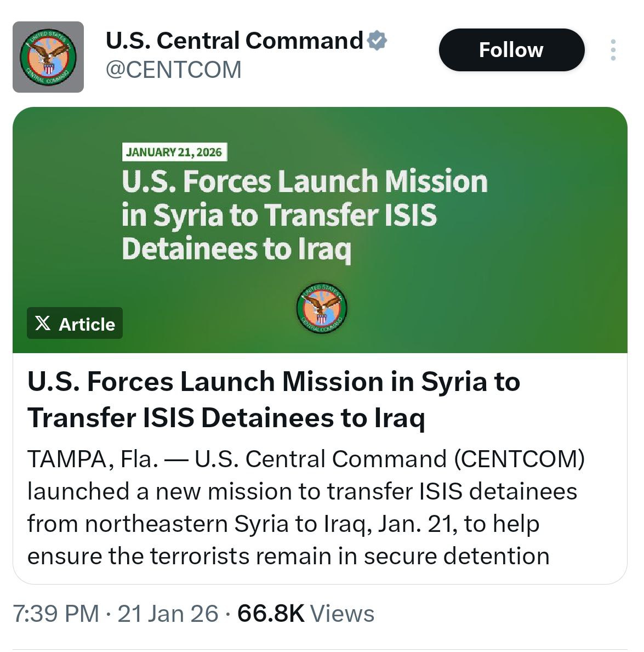Image resolution: width=644 pixels, height=652 pixels.
Task: Click the @CENTCOM handle
Action: coord(173,70)
